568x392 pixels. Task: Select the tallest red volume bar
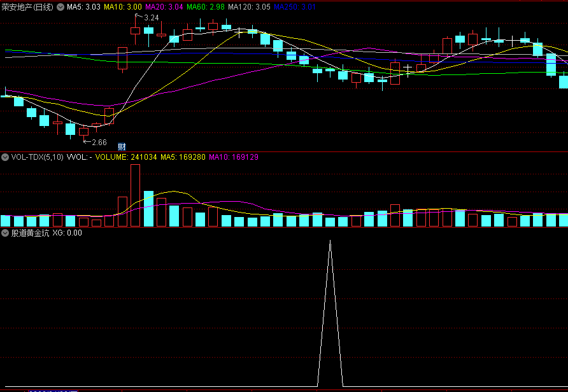[x=135, y=195]
